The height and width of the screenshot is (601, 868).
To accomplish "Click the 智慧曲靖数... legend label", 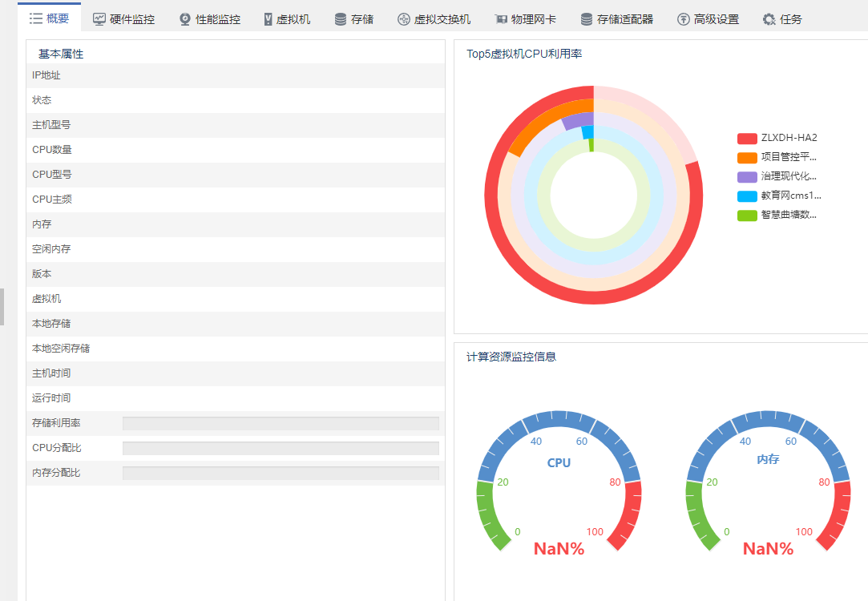I will point(789,215).
